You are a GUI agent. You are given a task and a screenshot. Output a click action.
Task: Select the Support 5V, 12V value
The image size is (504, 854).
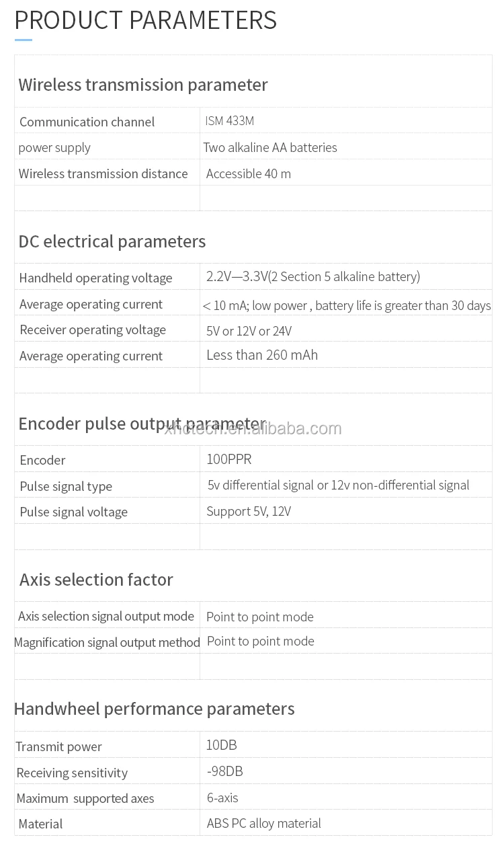[x=249, y=512]
